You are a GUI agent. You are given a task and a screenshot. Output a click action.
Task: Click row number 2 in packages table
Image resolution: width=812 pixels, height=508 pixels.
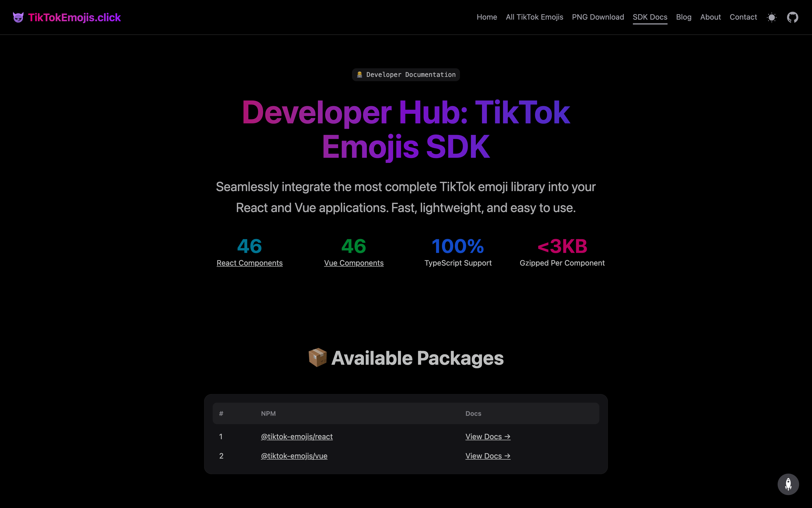tap(221, 456)
